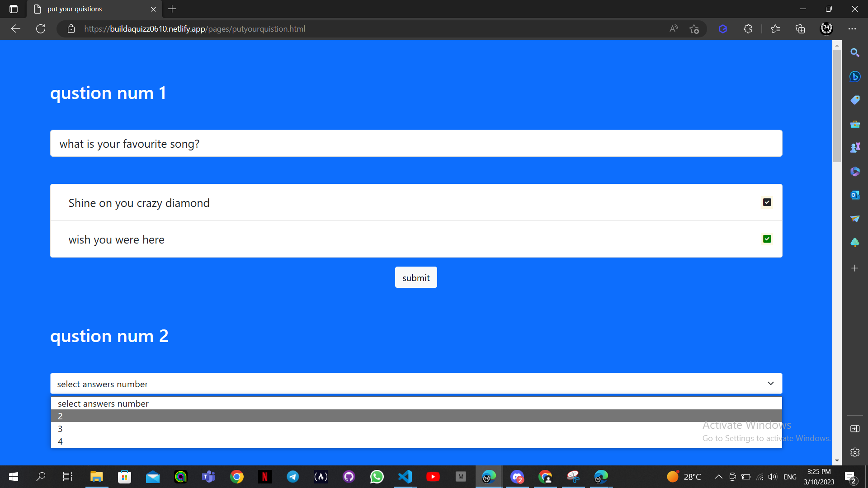Open the Read Aloud icon in address bar
This screenshot has width=868, height=488.
click(x=674, y=29)
